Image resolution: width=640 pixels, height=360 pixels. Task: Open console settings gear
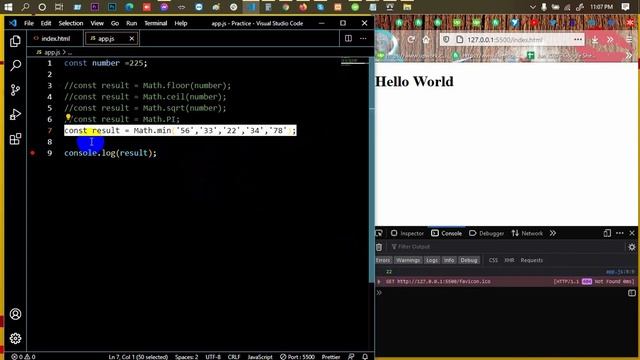pos(631,247)
